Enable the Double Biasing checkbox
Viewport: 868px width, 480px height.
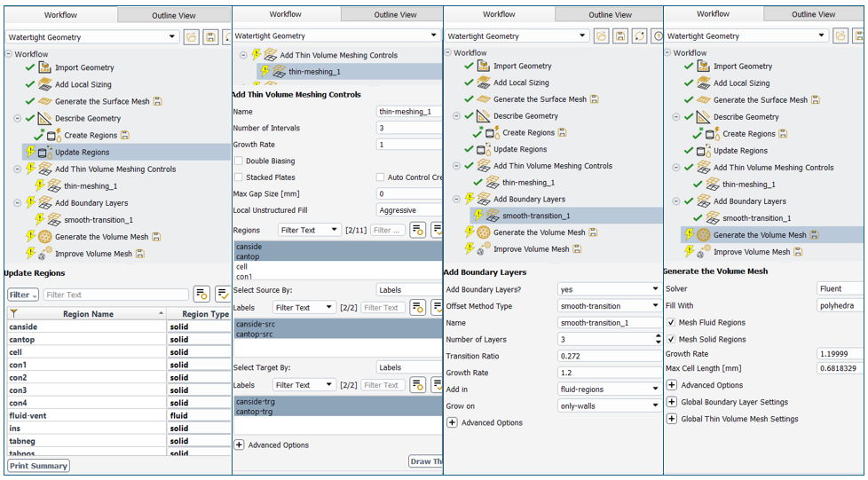click(239, 161)
